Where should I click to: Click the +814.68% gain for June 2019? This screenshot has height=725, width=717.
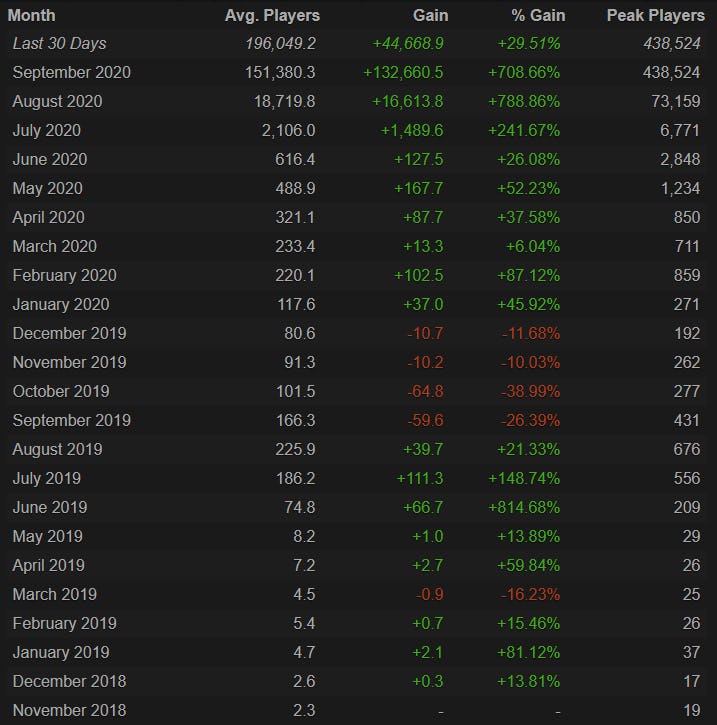525,508
